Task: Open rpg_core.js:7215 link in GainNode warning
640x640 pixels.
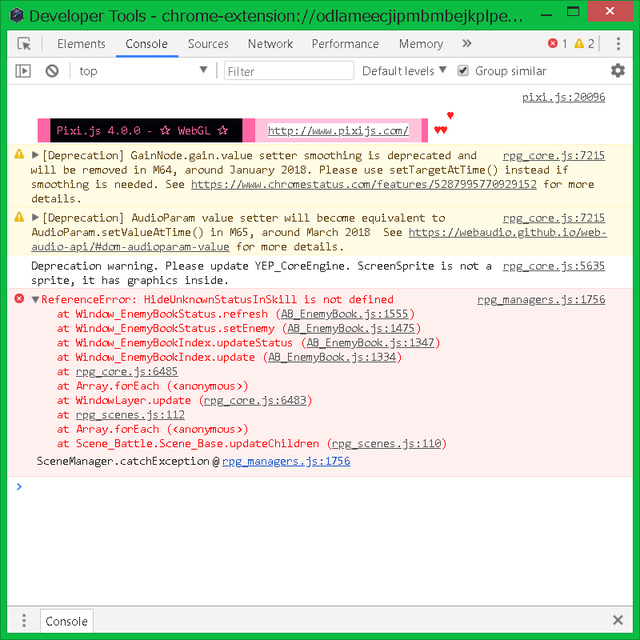Action: click(x=553, y=156)
